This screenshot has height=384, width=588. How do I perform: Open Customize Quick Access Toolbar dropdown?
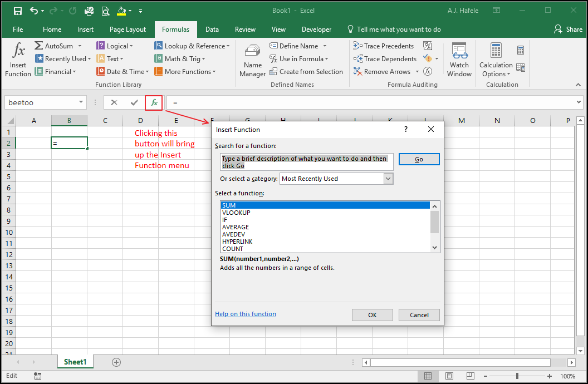click(x=141, y=11)
